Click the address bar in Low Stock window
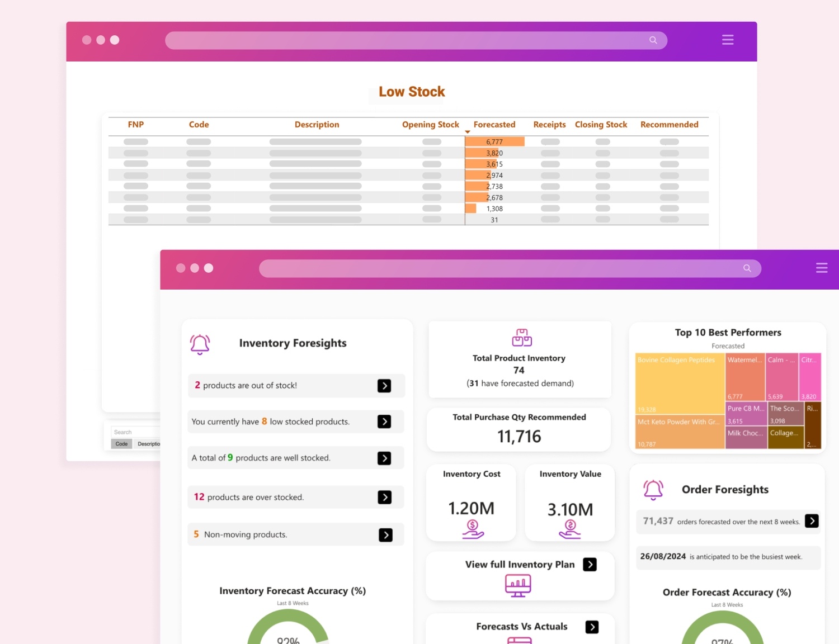839x644 pixels. (416, 40)
